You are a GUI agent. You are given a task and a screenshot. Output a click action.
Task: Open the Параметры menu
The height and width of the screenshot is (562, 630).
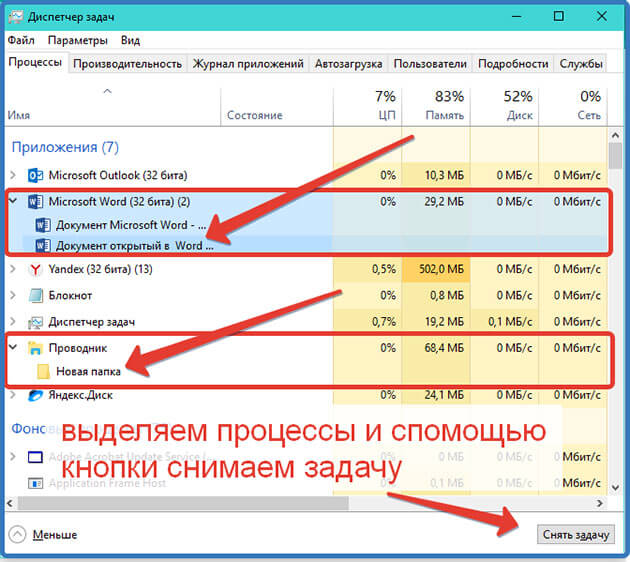tap(78, 40)
